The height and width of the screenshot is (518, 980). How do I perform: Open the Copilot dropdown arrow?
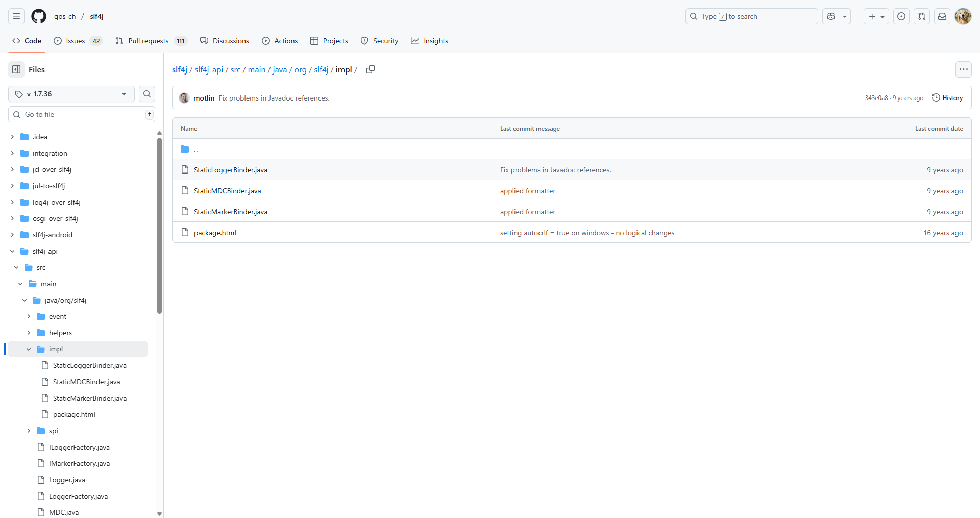tap(845, 16)
